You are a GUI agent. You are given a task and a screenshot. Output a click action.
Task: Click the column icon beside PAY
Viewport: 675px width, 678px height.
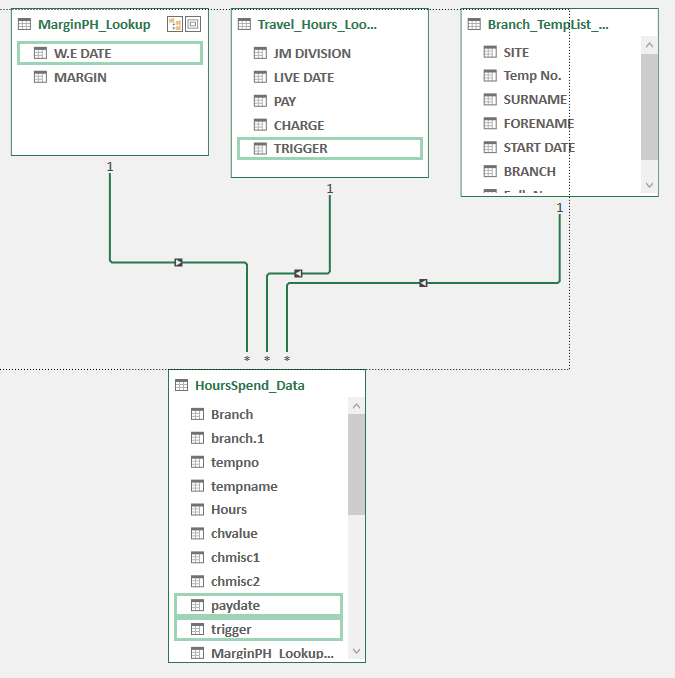tap(260, 101)
